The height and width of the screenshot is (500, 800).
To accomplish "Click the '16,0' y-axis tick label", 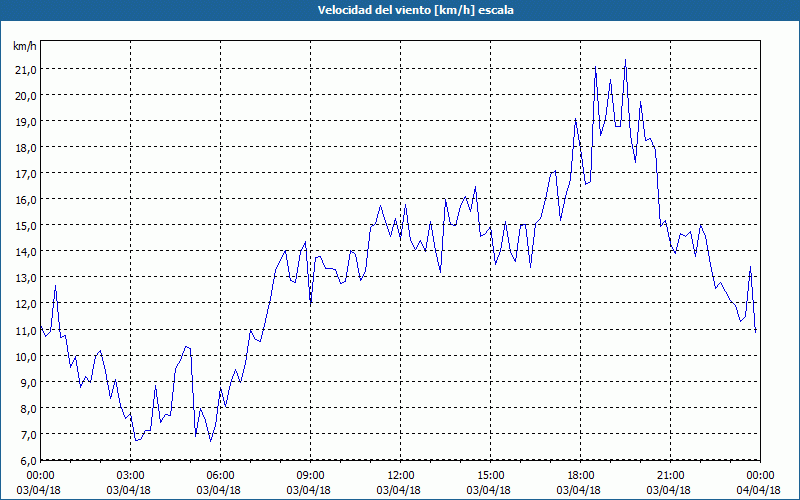I will [x=26, y=199].
